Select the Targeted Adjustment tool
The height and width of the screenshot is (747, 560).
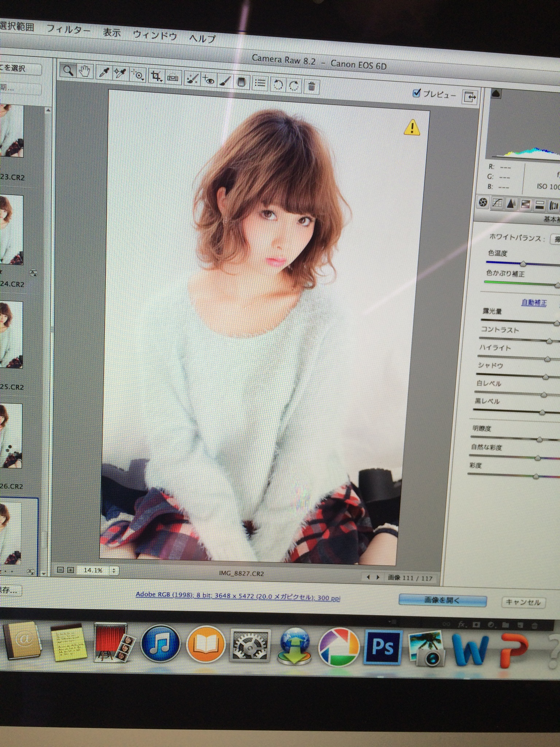click(138, 75)
